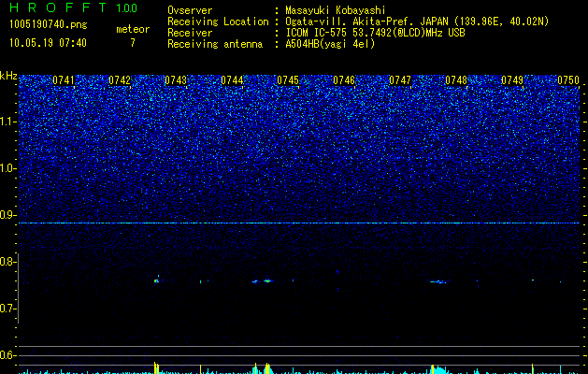Click the 0742 time marker

[x=120, y=80]
